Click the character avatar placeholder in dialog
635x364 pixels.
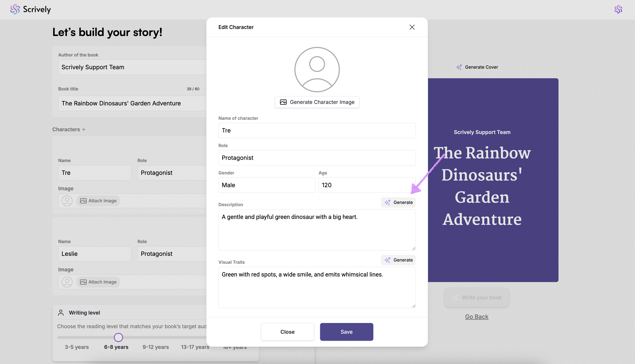pyautogui.click(x=317, y=70)
